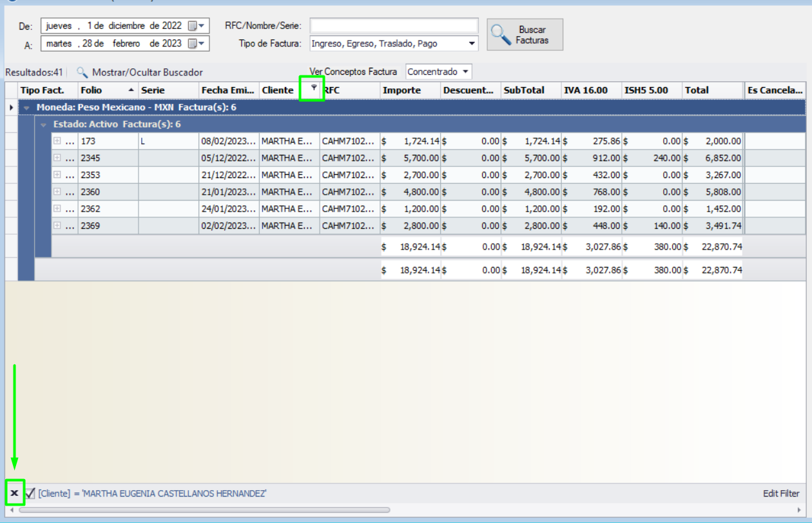Open Edit Filter
812x523 pixels.
click(781, 493)
